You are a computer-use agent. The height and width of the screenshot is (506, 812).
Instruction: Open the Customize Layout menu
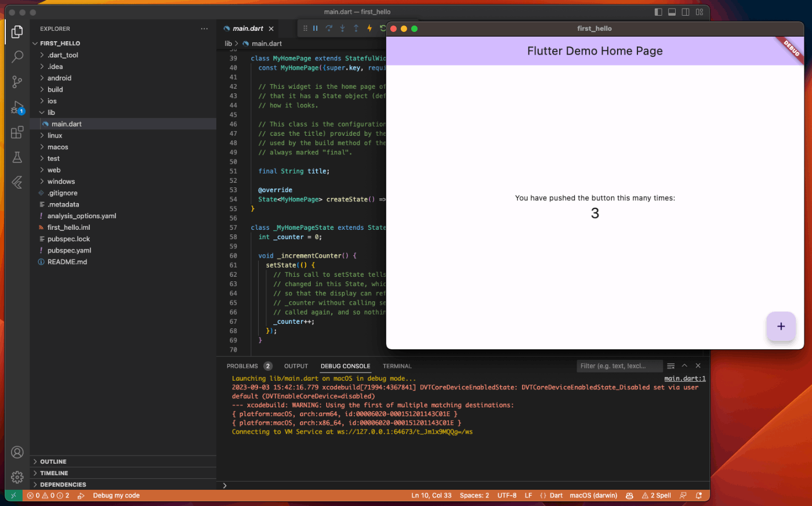click(x=699, y=12)
